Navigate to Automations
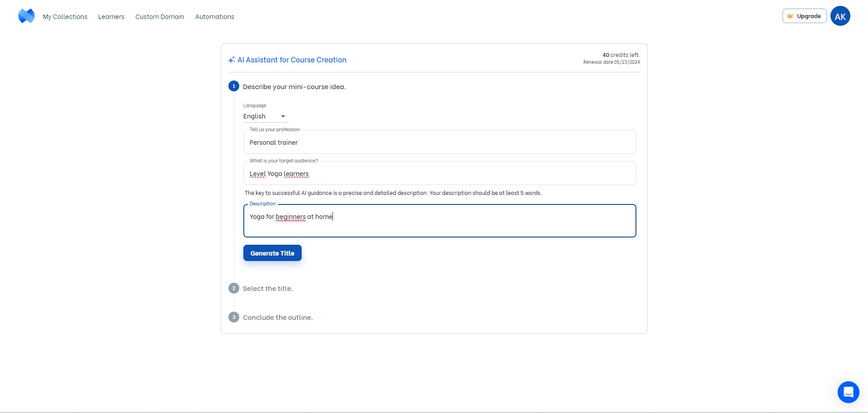 pyautogui.click(x=215, y=17)
